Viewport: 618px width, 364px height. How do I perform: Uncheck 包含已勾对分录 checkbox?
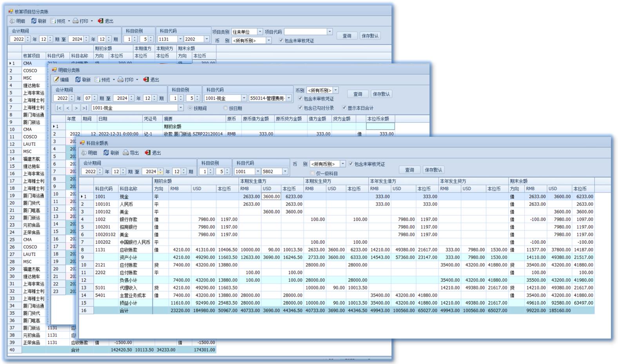tap(300, 108)
